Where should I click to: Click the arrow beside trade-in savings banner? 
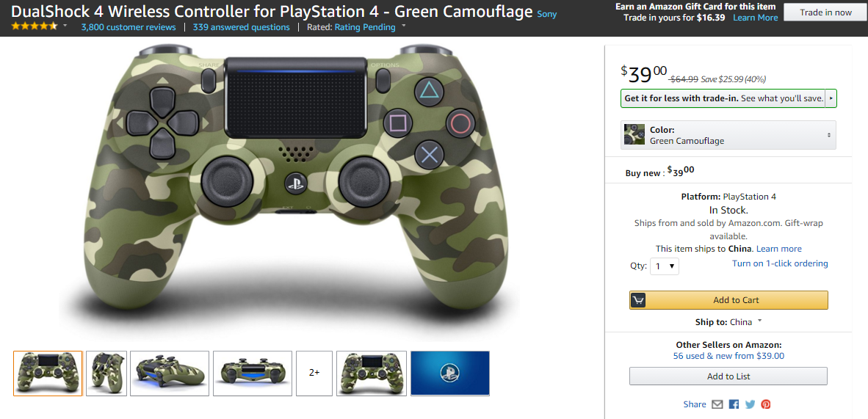point(831,98)
